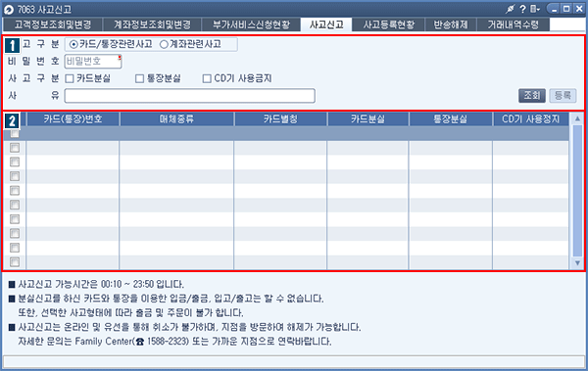The height and width of the screenshot is (371, 588).
Task: Click the 카드별칭 column header
Action: pos(280,119)
